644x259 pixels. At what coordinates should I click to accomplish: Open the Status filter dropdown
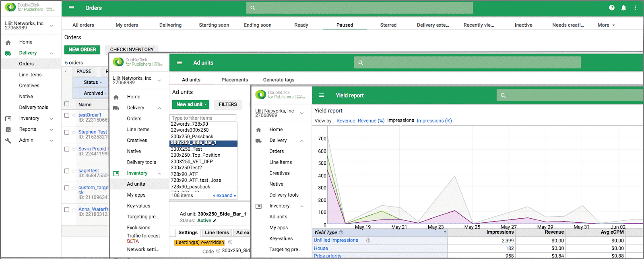pyautogui.click(x=93, y=82)
